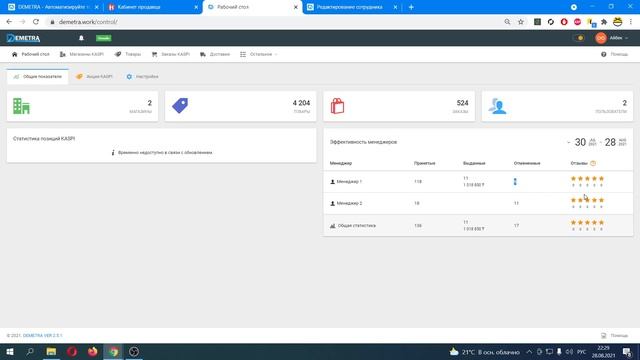Switch to the Кабинет продавца browser tab
The height and width of the screenshot is (360, 640).
click(x=152, y=7)
